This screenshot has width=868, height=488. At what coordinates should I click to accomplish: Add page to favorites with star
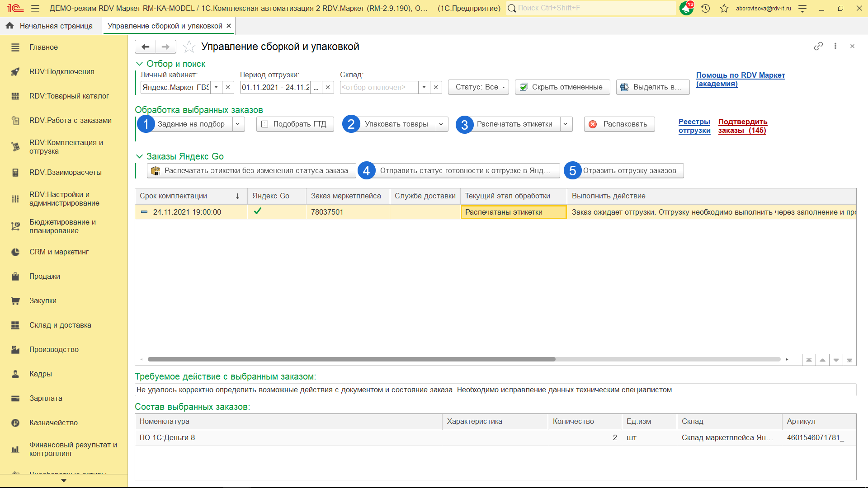point(189,47)
